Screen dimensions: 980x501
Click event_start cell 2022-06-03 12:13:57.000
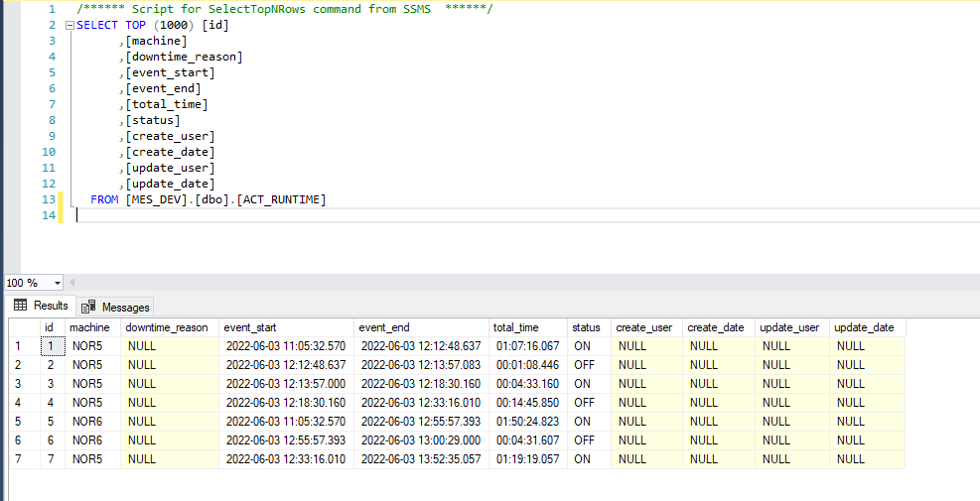point(286,384)
